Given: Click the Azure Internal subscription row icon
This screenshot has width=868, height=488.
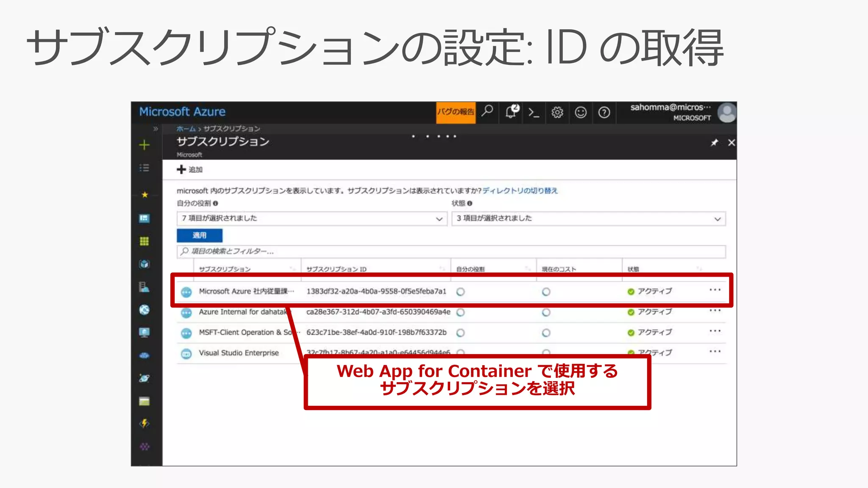Looking at the screenshot, I should coord(186,313).
